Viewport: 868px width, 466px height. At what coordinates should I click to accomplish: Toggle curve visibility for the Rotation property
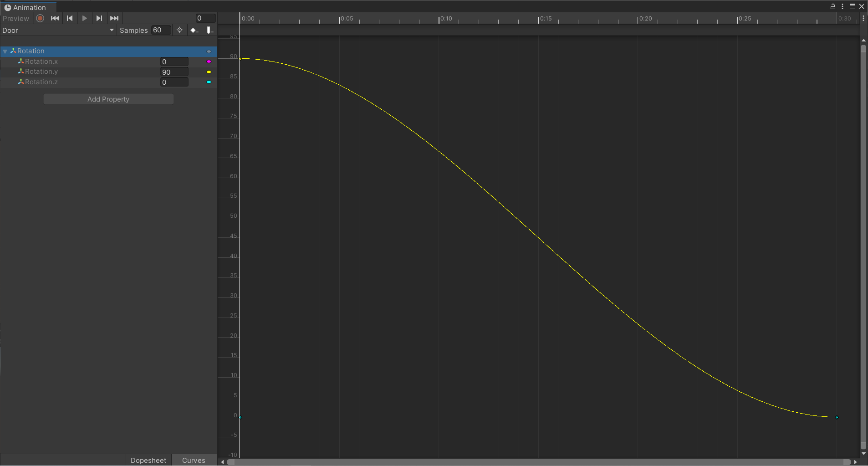pos(208,51)
